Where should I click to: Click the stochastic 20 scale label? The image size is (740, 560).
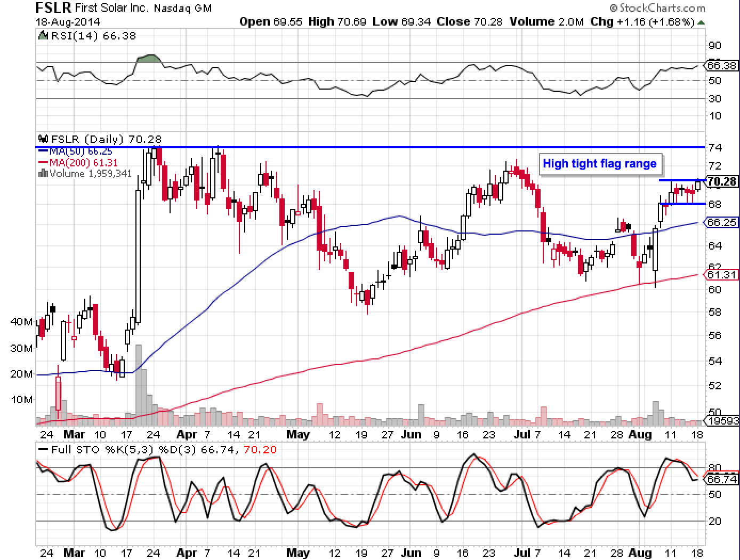714,521
